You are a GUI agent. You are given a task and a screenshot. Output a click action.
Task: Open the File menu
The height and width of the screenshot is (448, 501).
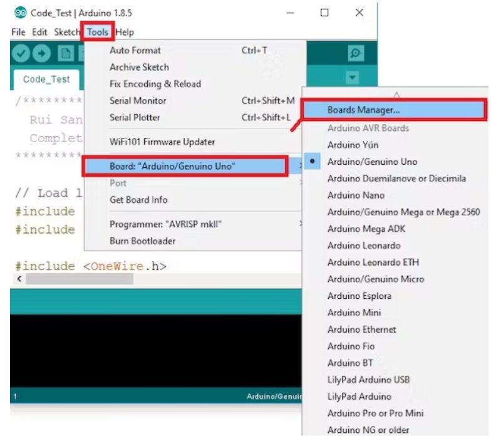point(18,32)
